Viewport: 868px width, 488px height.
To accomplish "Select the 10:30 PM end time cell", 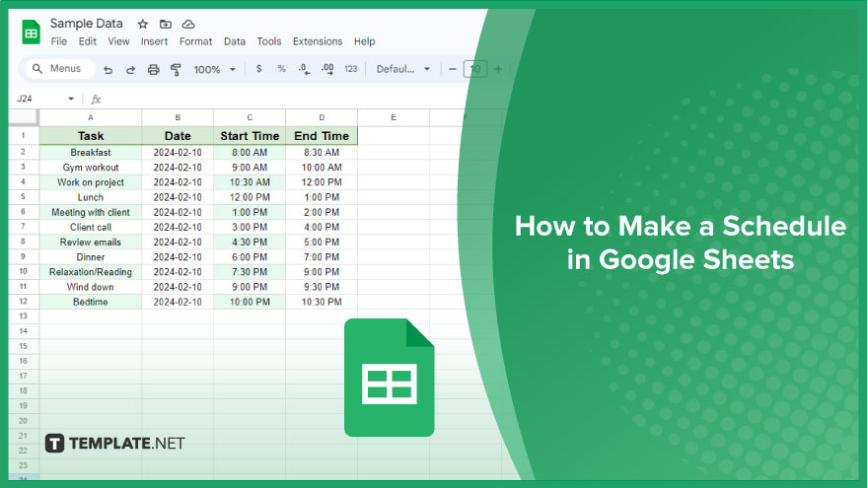I will click(x=322, y=302).
